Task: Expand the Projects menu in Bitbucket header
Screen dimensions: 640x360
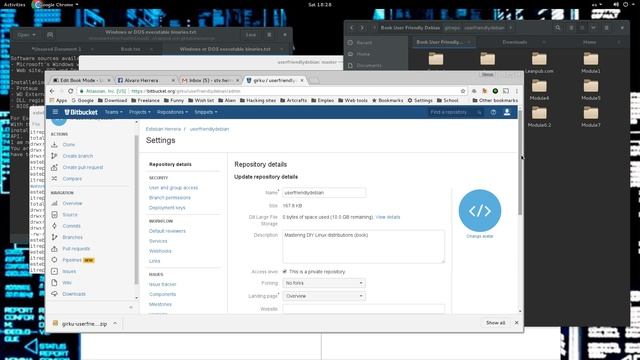Action: pyautogui.click(x=140, y=112)
